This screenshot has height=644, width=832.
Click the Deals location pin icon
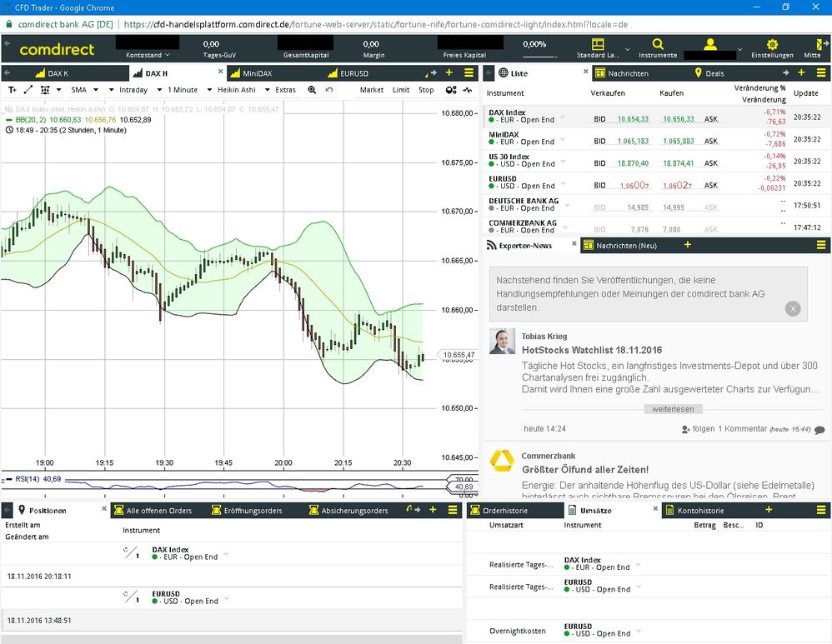pyautogui.click(x=698, y=72)
